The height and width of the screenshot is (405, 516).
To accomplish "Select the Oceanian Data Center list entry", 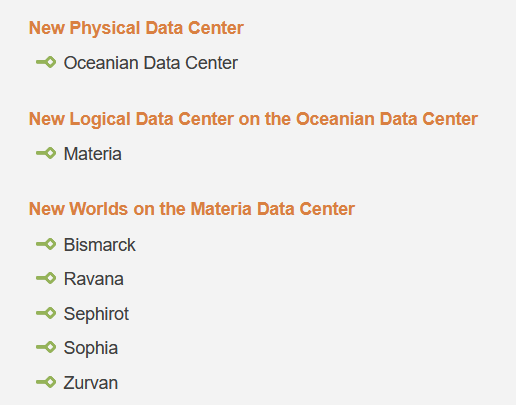I will 151,63.
